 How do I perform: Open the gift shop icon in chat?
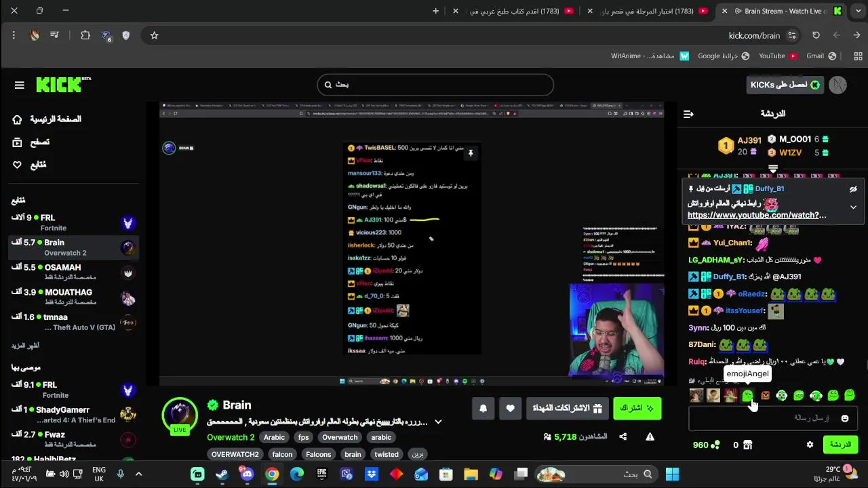747,445
